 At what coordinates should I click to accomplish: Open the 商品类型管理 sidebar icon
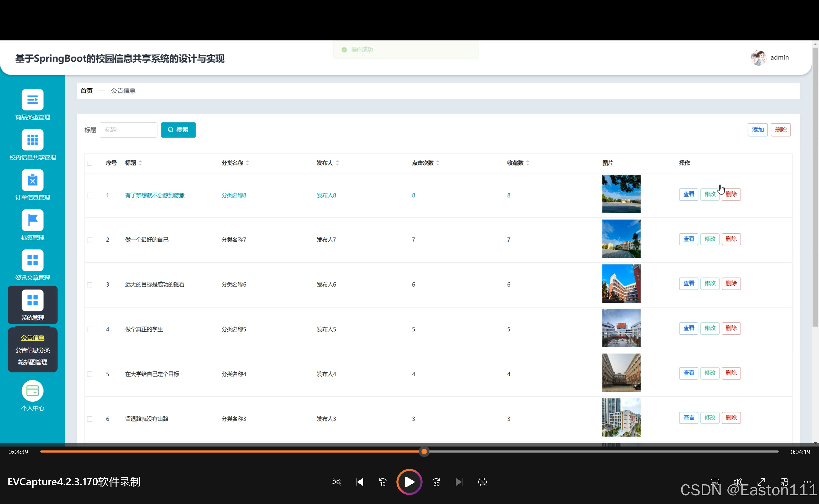click(32, 99)
